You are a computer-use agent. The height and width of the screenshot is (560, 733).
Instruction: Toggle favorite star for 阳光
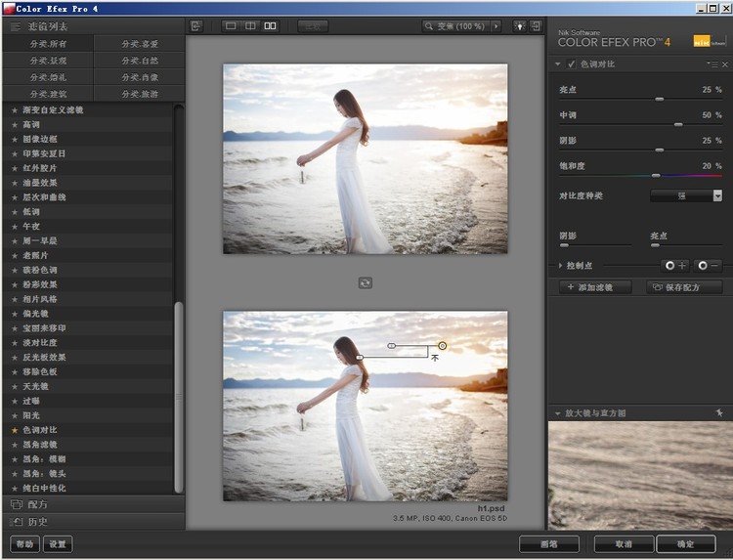click(15, 415)
